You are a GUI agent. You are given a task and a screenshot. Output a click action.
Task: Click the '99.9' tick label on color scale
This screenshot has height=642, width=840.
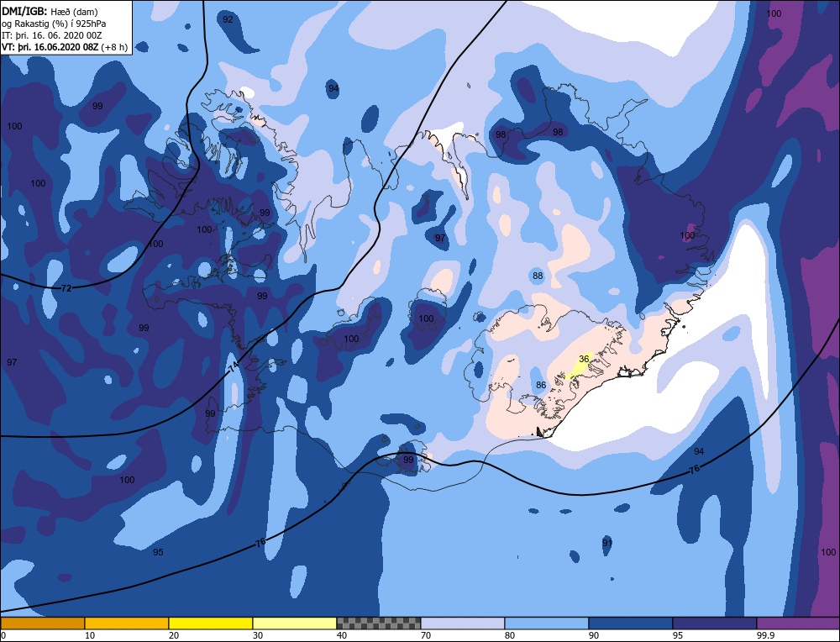pos(765,635)
